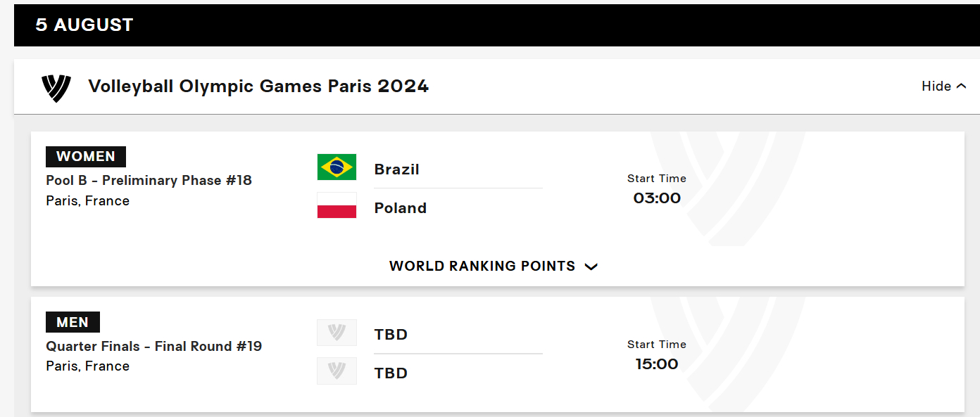Click the Brazil flag icon

point(337,167)
